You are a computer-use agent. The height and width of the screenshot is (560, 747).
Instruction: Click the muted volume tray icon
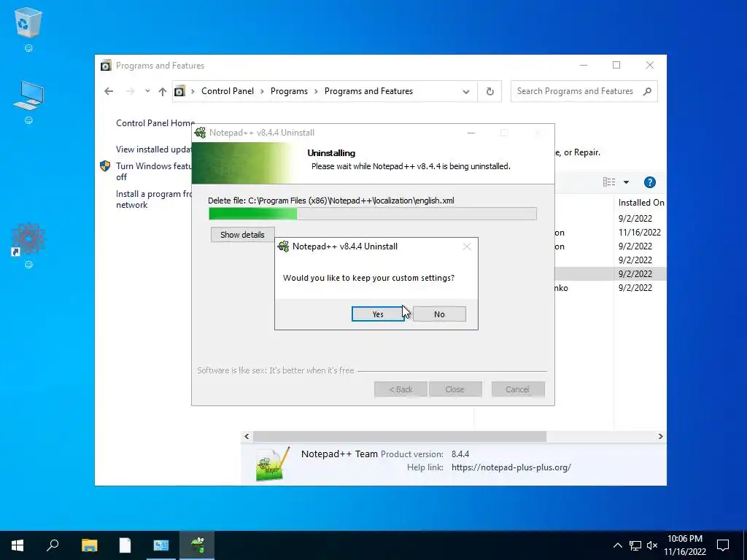652,545
